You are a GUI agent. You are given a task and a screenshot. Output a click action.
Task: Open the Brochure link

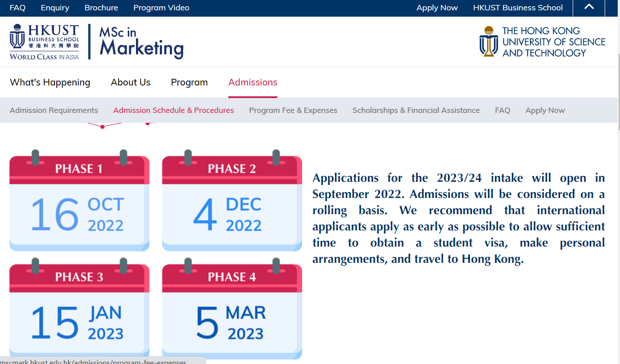pos(101,8)
